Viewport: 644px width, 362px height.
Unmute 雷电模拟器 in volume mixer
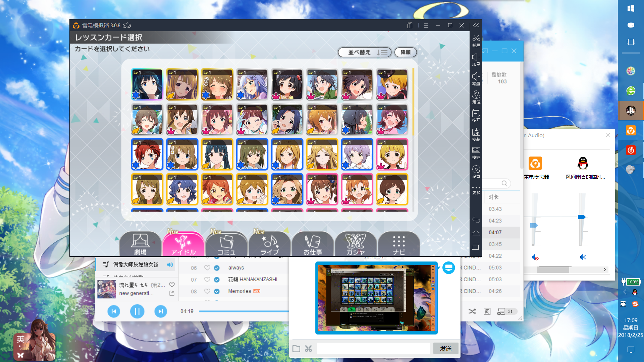pyautogui.click(x=535, y=257)
